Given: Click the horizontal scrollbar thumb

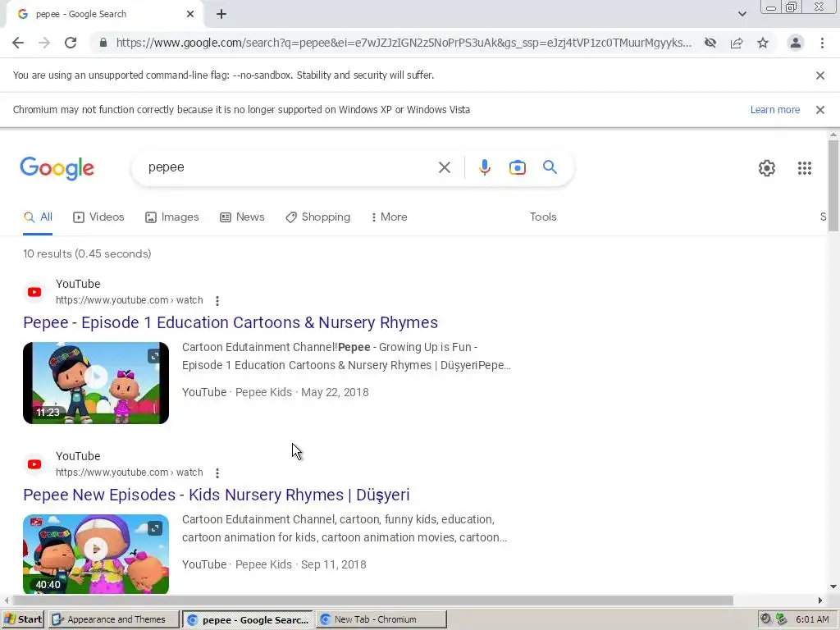Looking at the screenshot, I should pos(373,600).
